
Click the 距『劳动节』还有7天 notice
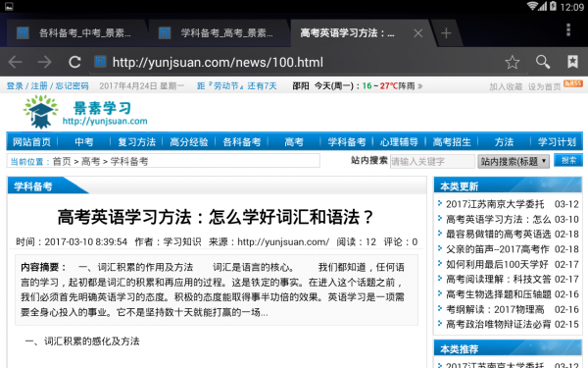(x=237, y=86)
